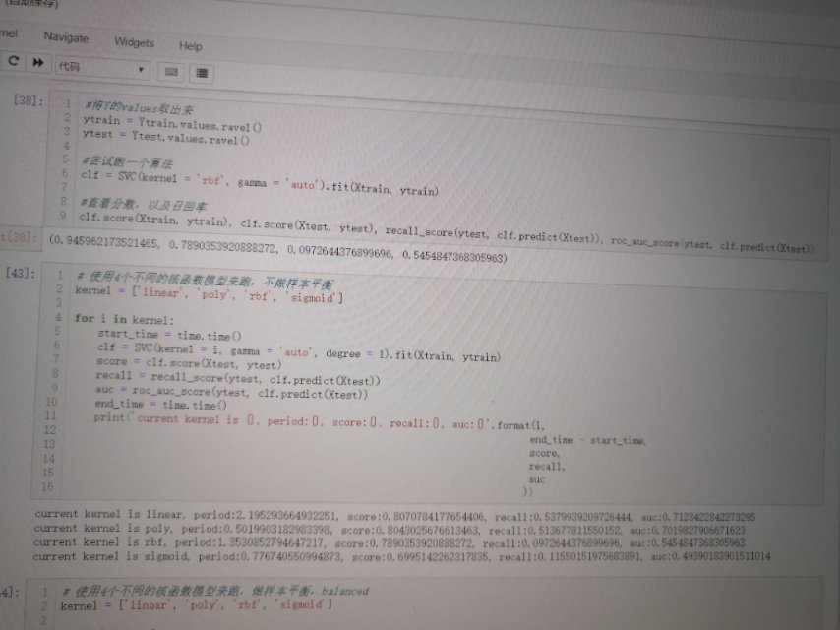Open the command palette keyboard icon
840x630 pixels.
coord(171,71)
